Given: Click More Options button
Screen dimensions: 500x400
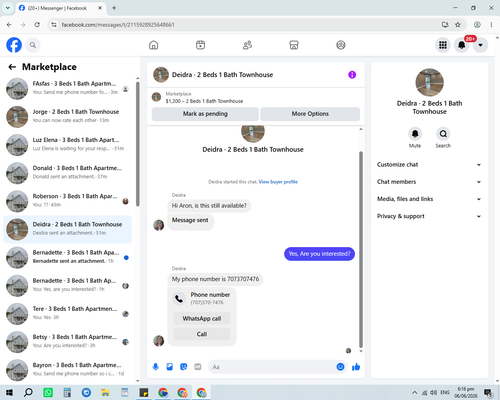Looking at the screenshot, I should (310, 114).
